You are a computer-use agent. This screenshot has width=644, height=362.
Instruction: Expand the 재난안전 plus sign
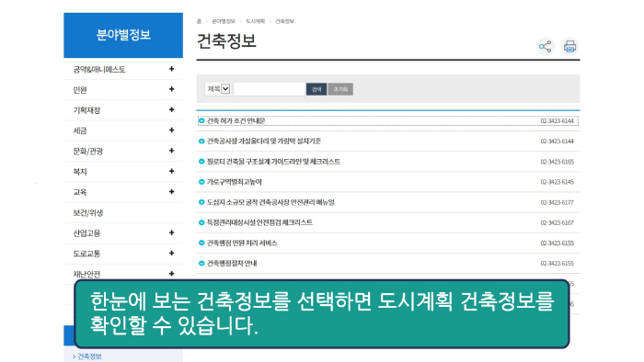[x=172, y=274]
